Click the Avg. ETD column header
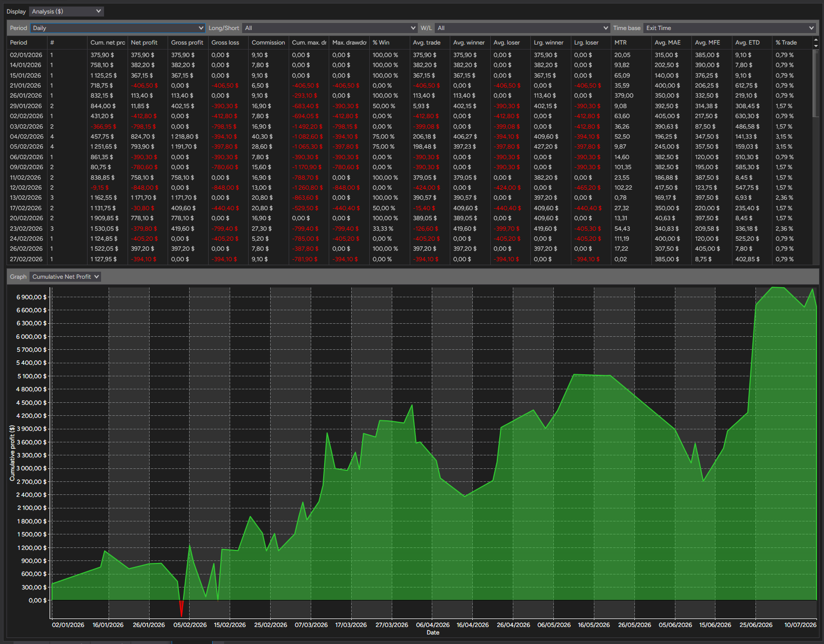824x644 pixels. (x=752, y=43)
